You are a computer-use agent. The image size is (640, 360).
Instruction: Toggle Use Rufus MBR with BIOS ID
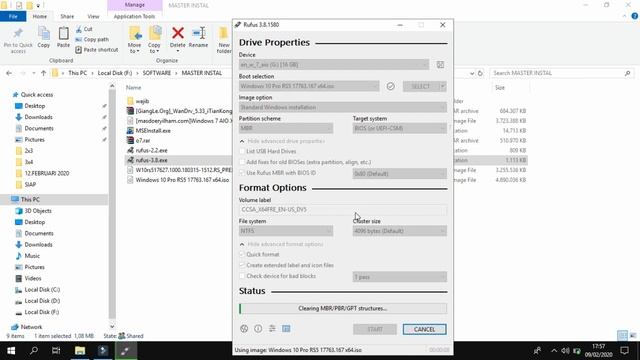pos(242,173)
